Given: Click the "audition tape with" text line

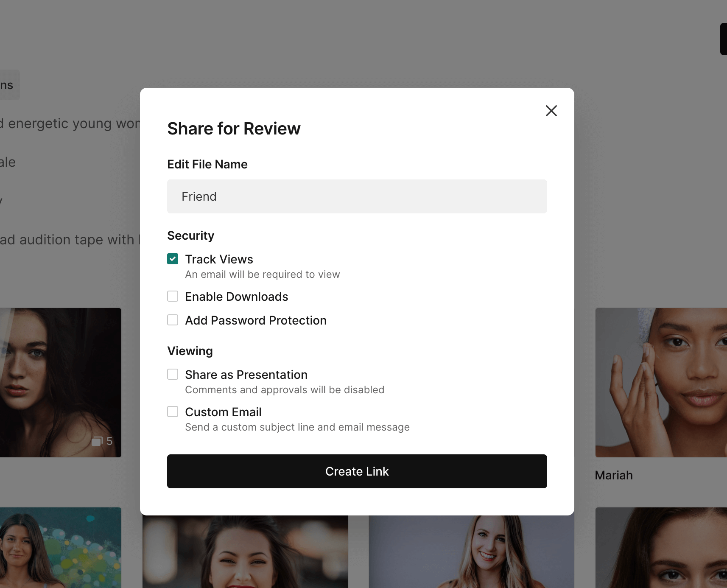Looking at the screenshot, I should click(x=68, y=240).
